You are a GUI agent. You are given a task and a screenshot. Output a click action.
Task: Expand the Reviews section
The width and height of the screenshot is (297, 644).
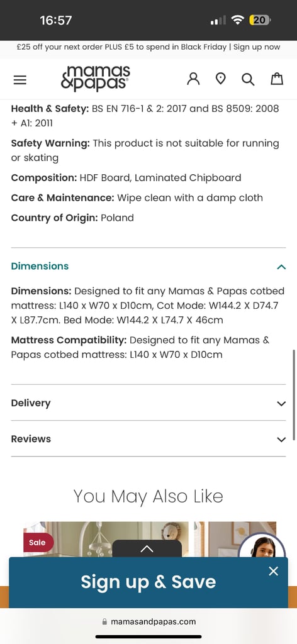pyautogui.click(x=148, y=438)
